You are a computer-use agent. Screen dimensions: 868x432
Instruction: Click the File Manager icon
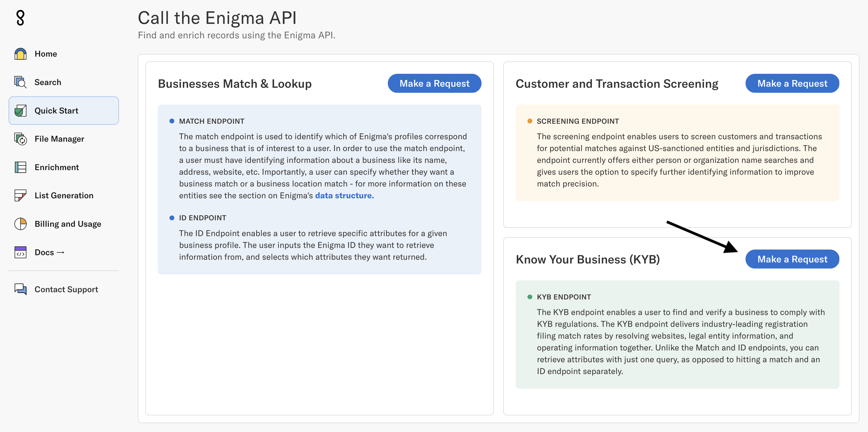(x=20, y=139)
